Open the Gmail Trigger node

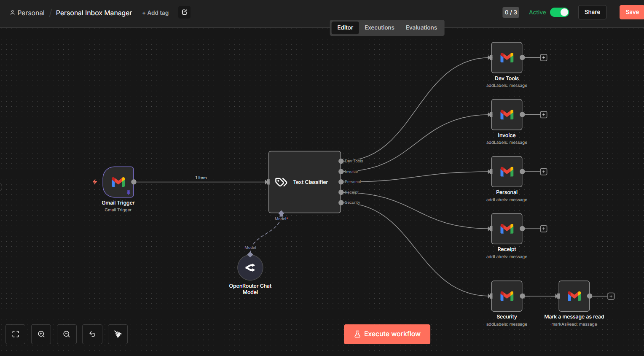(118, 181)
